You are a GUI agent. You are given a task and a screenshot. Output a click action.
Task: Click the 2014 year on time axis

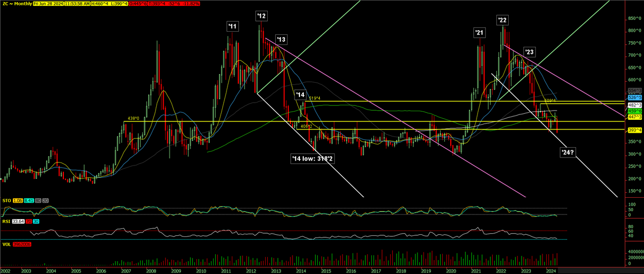pos(301,271)
